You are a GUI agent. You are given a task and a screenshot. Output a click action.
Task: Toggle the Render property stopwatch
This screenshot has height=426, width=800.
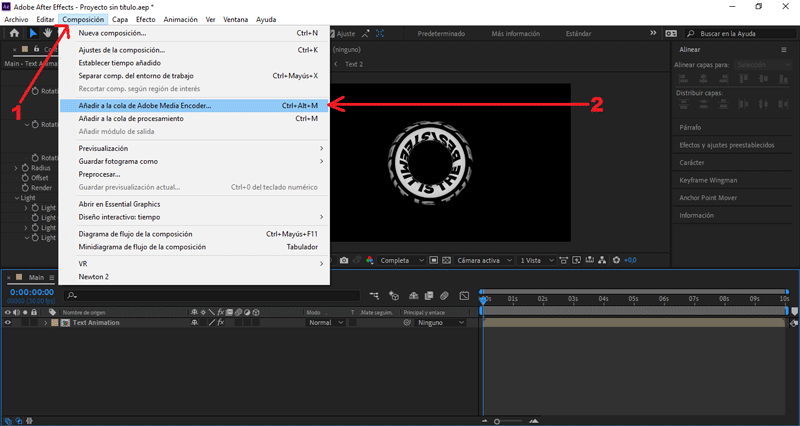coord(25,188)
